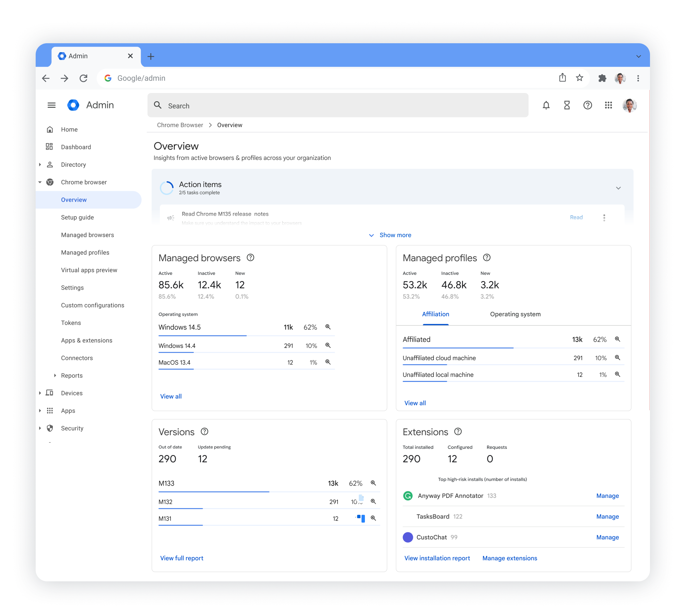Open Apps & extensions in sidebar

[x=87, y=340]
